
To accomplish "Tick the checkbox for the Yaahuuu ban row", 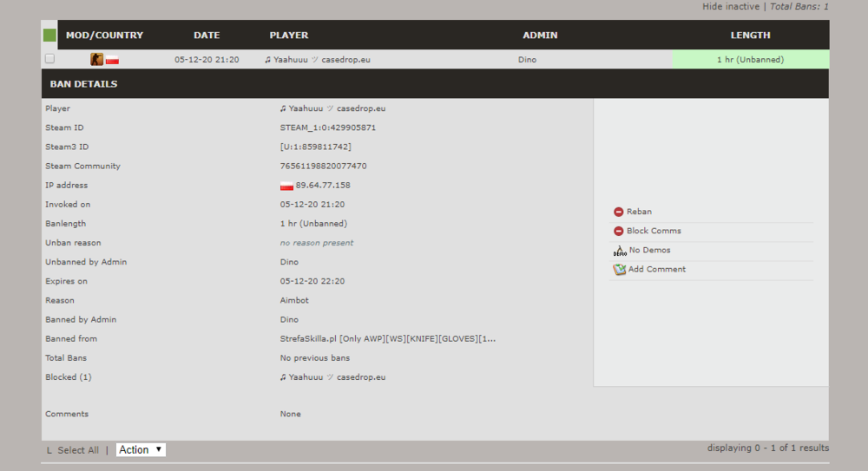I will point(49,59).
